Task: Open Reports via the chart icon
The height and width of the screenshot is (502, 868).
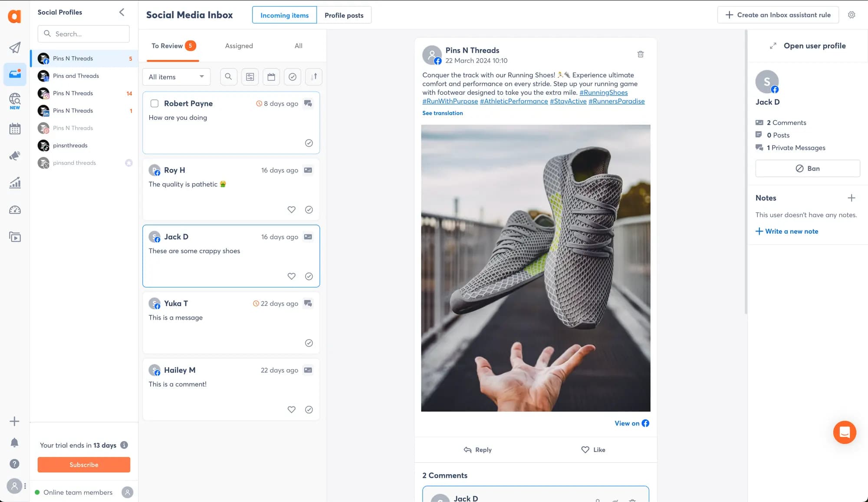Action: 15,183
